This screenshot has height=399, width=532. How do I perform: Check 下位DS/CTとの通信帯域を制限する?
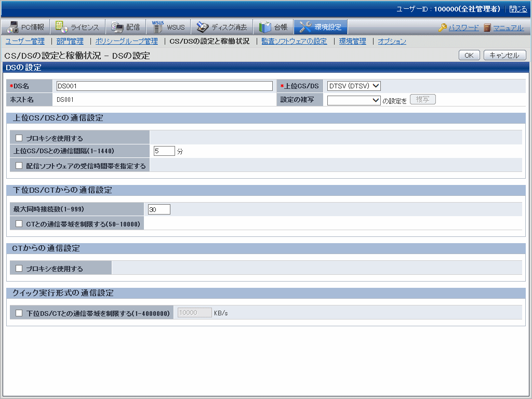click(19, 313)
